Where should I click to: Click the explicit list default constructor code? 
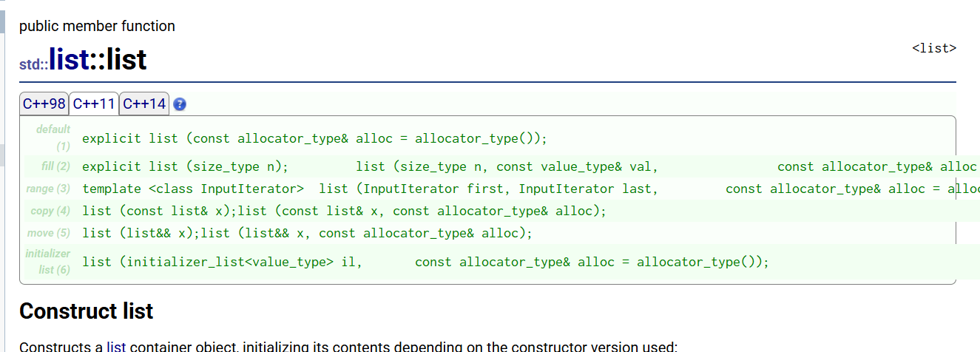[x=314, y=138]
